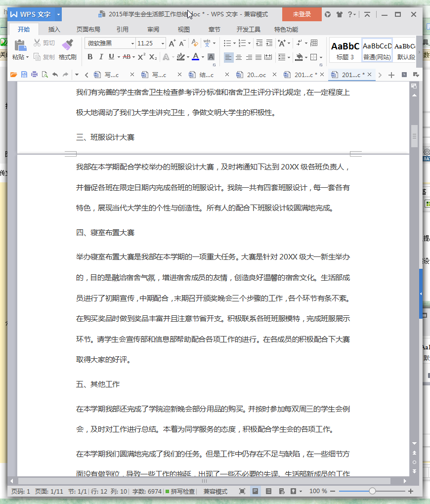Decrease font size with A- button

click(x=182, y=43)
